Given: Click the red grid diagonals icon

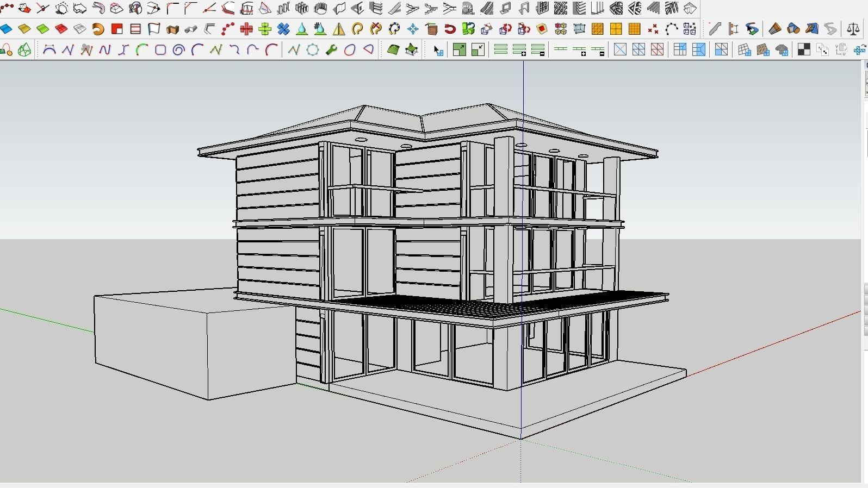Looking at the screenshot, I should point(657,50).
